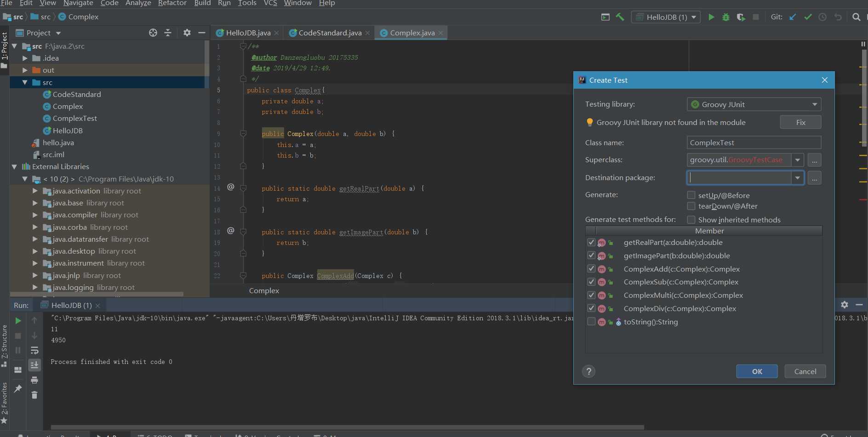Uncheck ComplexAdd method checkbox
The image size is (868, 437).
click(x=591, y=269)
